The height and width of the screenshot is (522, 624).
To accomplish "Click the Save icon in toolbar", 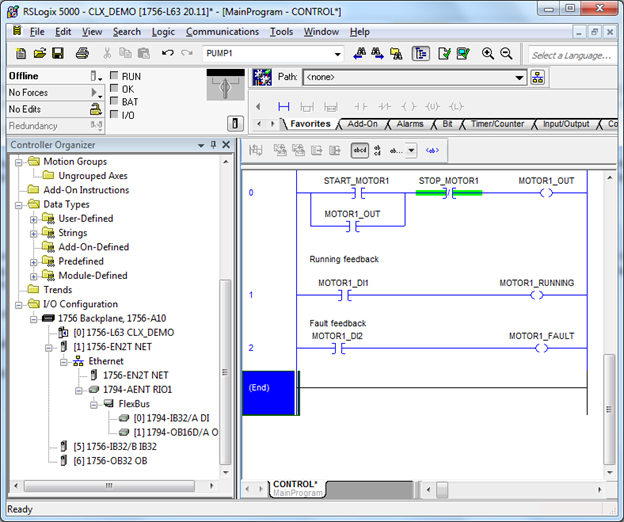I will click(57, 53).
